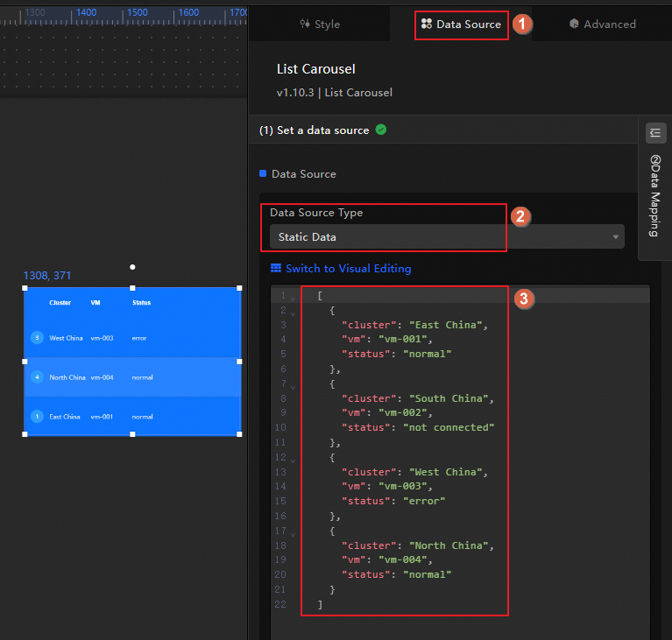
Task: Fold the North China object at line 17
Action: coord(293,531)
